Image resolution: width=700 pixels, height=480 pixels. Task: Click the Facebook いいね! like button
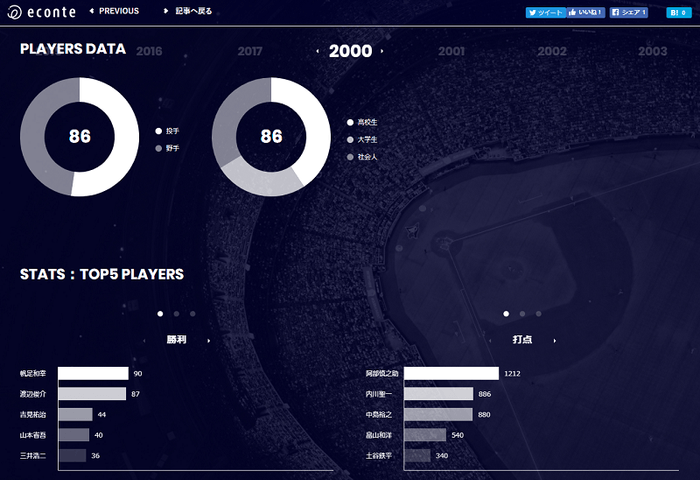pyautogui.click(x=586, y=13)
